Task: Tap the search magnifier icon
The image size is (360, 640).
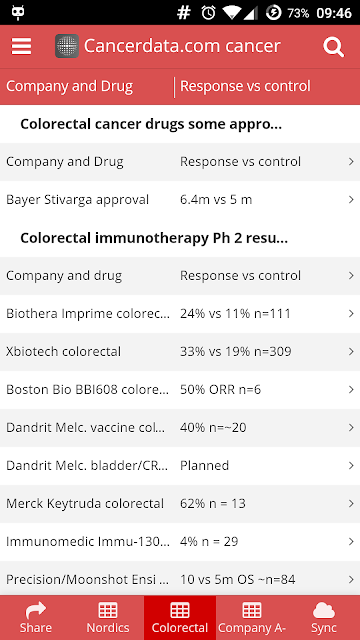Action: coord(333,47)
